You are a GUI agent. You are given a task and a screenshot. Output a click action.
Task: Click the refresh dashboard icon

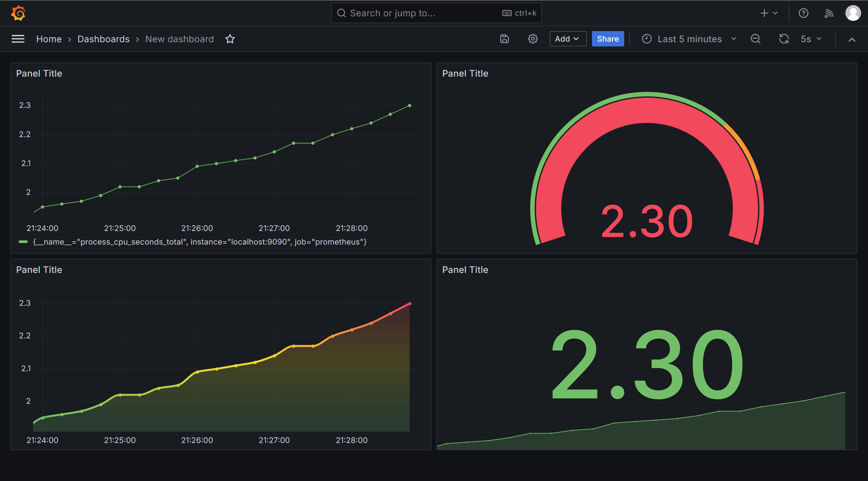click(x=783, y=39)
